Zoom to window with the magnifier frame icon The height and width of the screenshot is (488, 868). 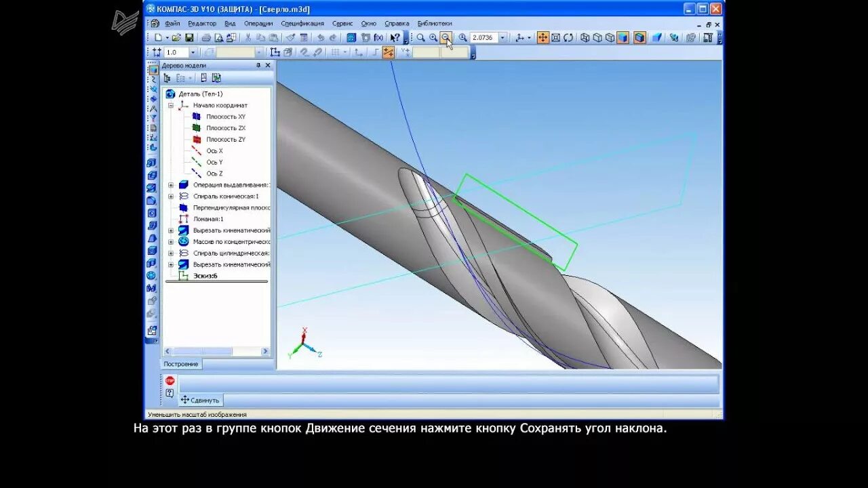[x=421, y=38]
